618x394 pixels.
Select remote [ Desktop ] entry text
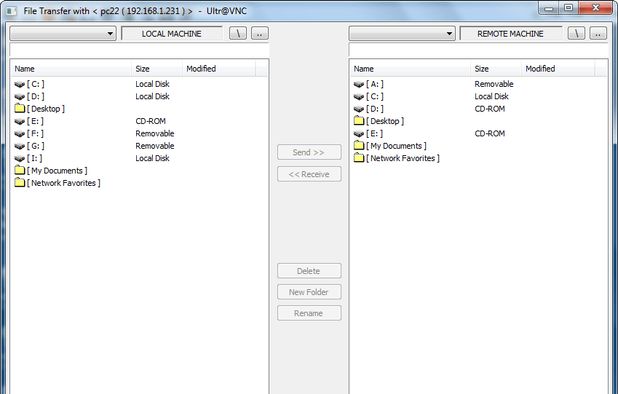(x=385, y=121)
